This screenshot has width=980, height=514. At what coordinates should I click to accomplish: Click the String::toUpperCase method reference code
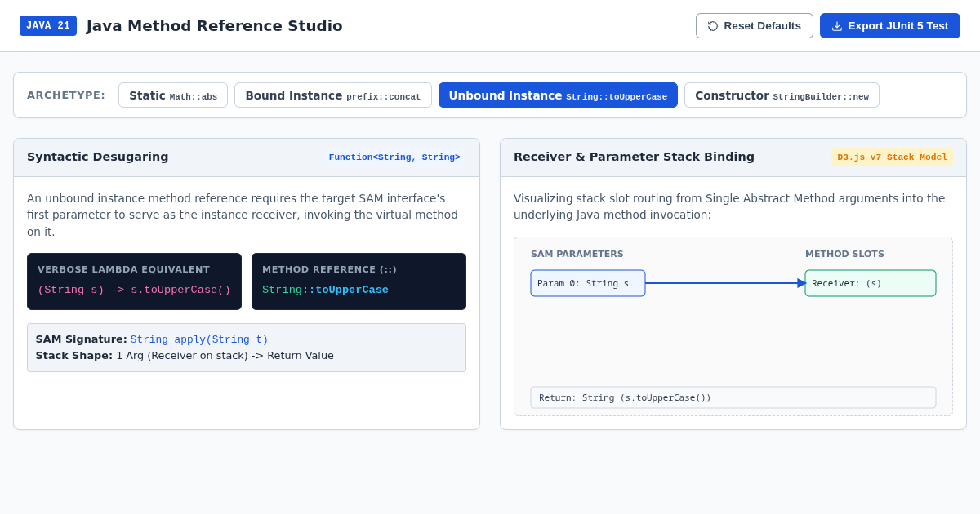(325, 290)
